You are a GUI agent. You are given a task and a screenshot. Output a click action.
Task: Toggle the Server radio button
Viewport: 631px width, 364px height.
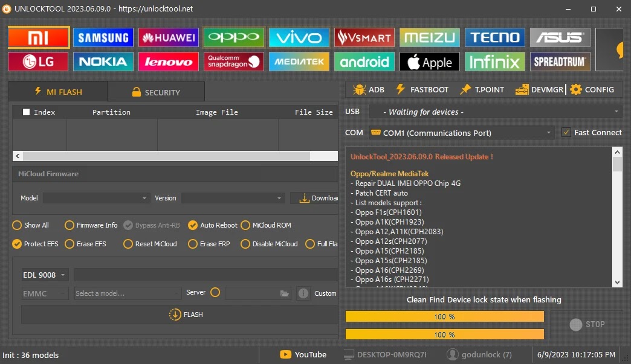(215, 293)
